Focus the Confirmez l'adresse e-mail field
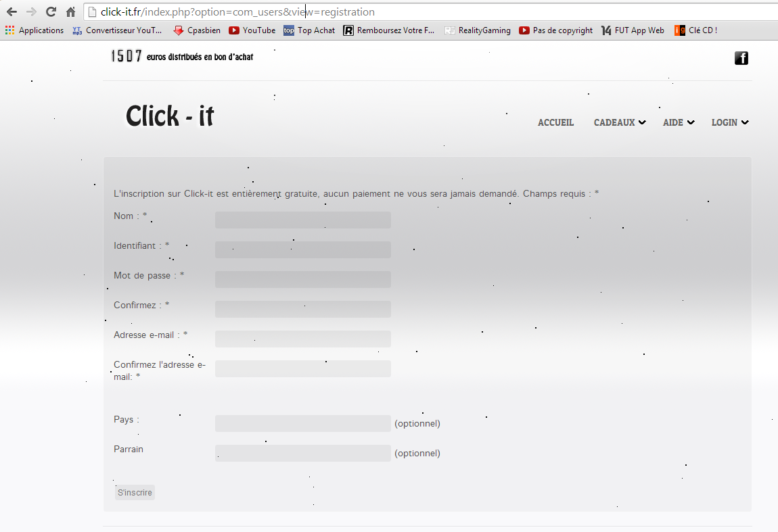The image size is (778, 532). tap(302, 369)
